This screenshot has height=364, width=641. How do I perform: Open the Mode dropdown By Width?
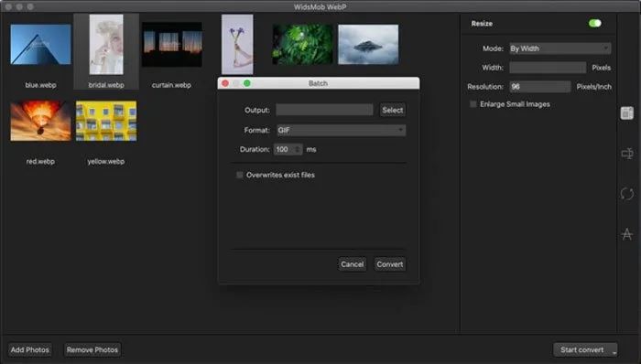tap(560, 48)
